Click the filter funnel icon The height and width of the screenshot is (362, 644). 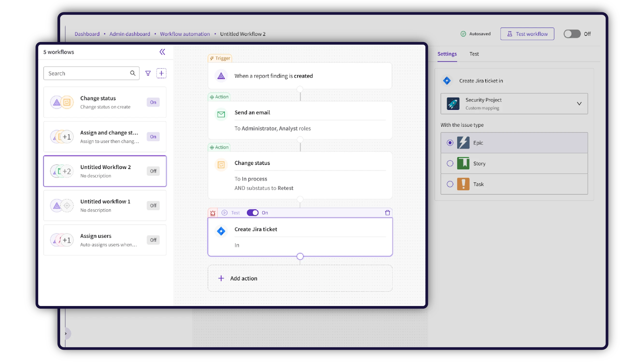148,73
